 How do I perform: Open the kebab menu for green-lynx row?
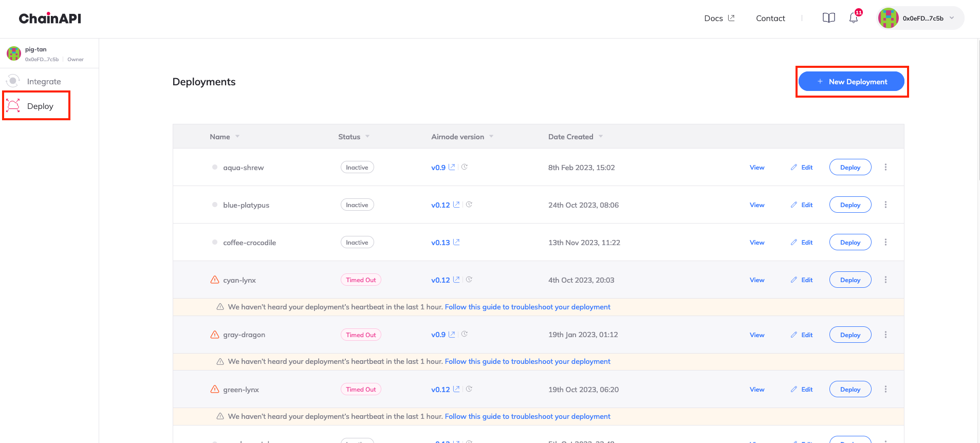[x=885, y=389]
